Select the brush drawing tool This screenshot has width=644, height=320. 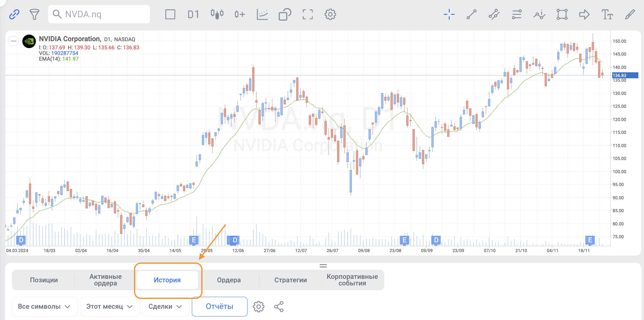[x=630, y=14]
